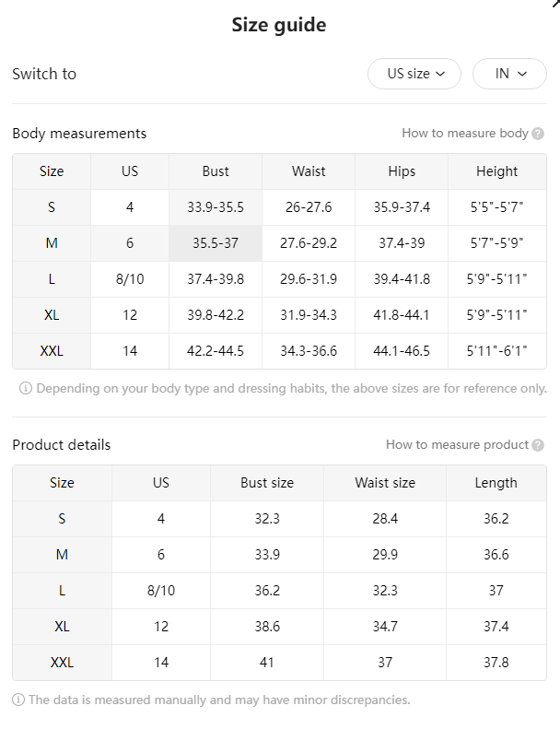Click the Height column header
The image size is (560, 729).
(496, 171)
